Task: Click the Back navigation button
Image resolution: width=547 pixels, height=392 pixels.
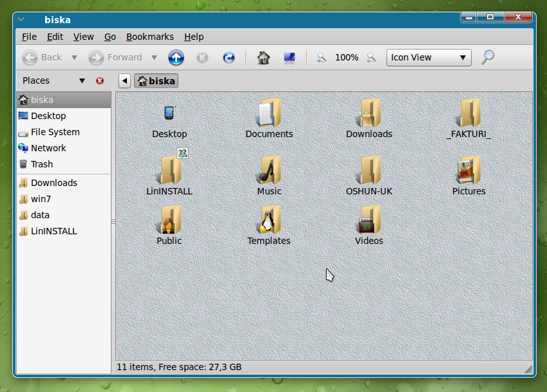Action: coord(43,57)
